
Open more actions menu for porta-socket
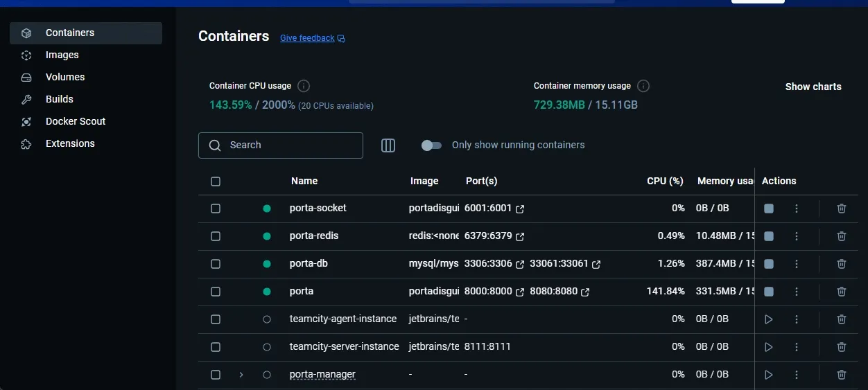tap(797, 209)
